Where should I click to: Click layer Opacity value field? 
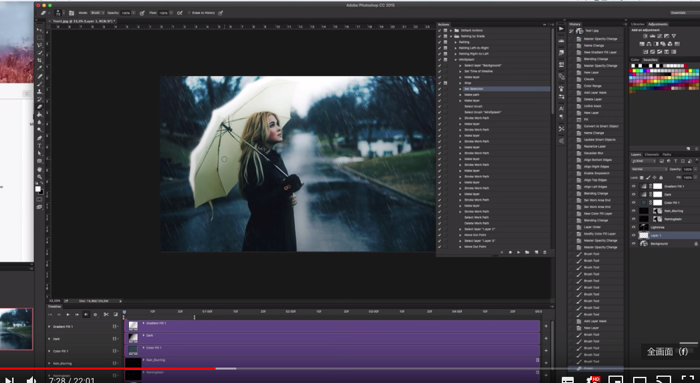click(x=688, y=169)
